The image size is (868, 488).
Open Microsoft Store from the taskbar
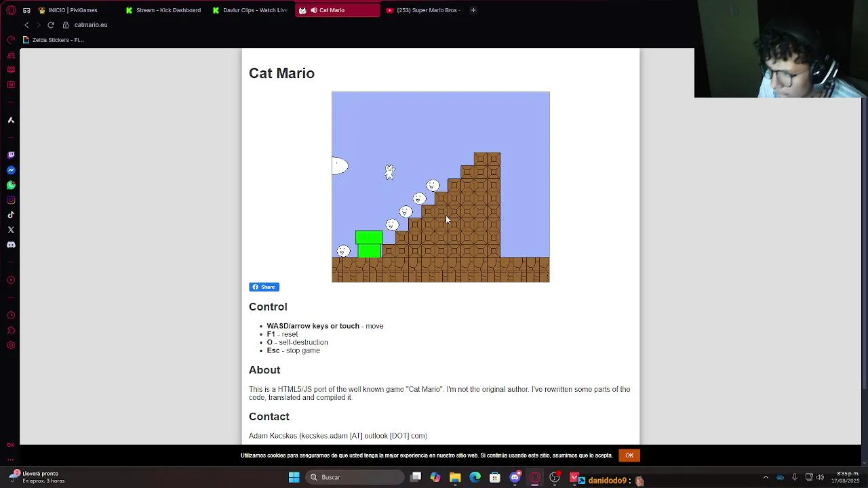495,477
